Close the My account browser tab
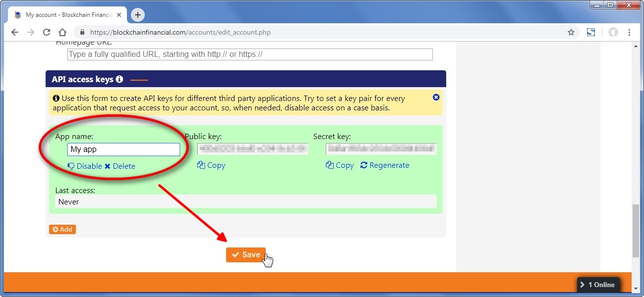Screen dimensions: 644x297 coord(119,15)
